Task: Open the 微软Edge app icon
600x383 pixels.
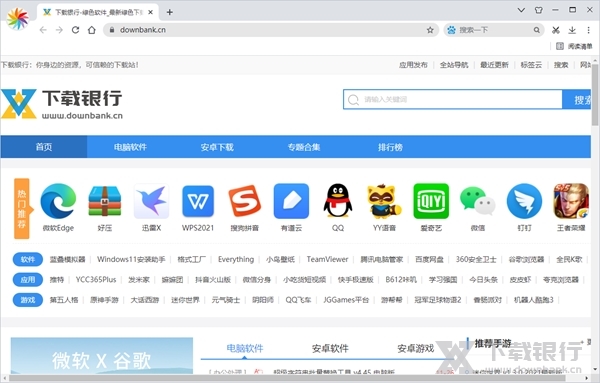Action: 58,201
